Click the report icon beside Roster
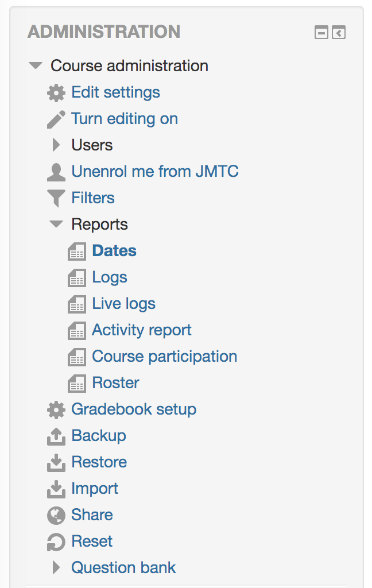 coord(77,383)
